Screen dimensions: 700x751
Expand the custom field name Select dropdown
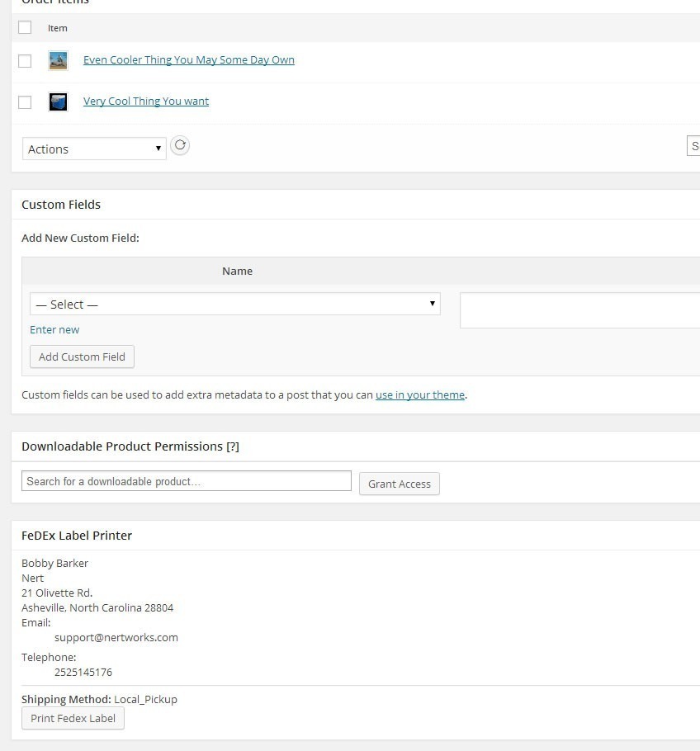234,304
